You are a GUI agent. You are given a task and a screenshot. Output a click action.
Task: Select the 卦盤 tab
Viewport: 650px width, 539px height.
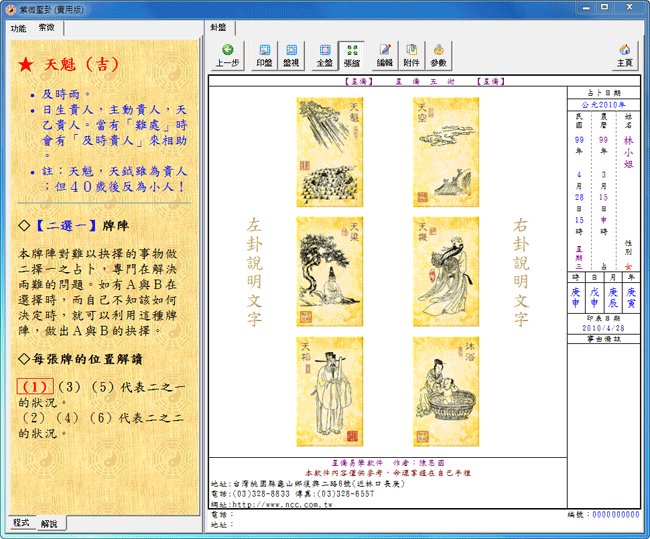pos(219,28)
